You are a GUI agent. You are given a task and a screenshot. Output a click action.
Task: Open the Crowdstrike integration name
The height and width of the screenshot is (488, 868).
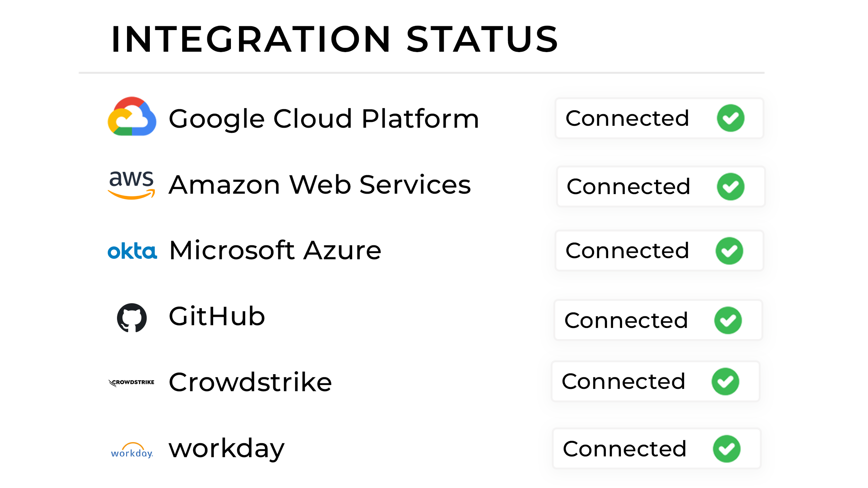pyautogui.click(x=250, y=382)
